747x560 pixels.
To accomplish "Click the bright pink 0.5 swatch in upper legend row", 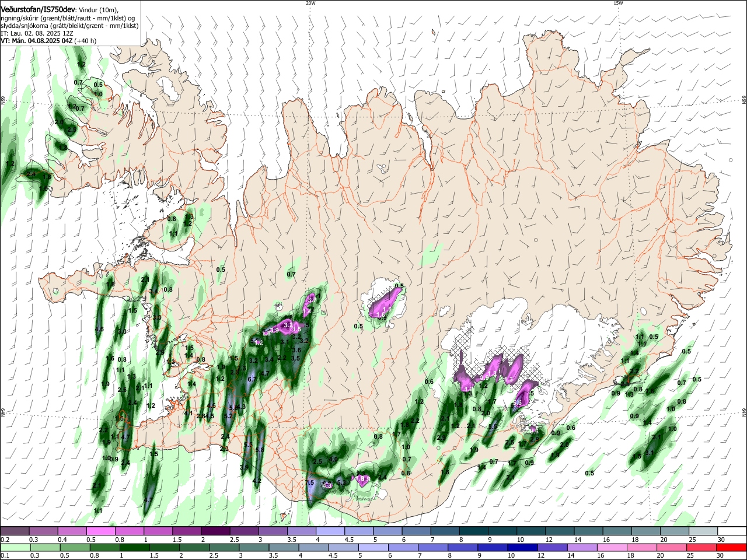I will coord(101,531).
